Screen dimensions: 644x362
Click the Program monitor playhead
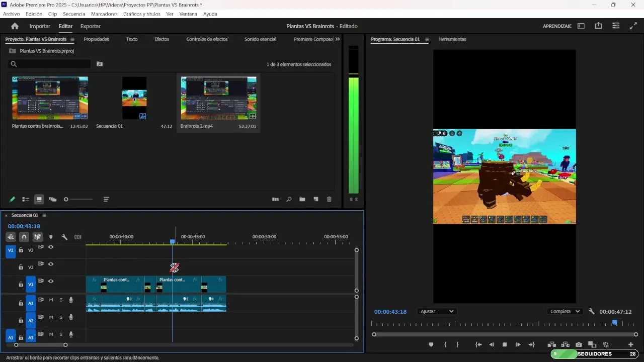coord(614,323)
